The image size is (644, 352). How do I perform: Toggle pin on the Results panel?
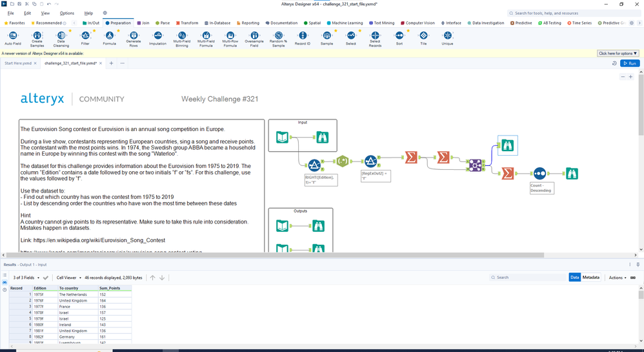pyautogui.click(x=638, y=264)
